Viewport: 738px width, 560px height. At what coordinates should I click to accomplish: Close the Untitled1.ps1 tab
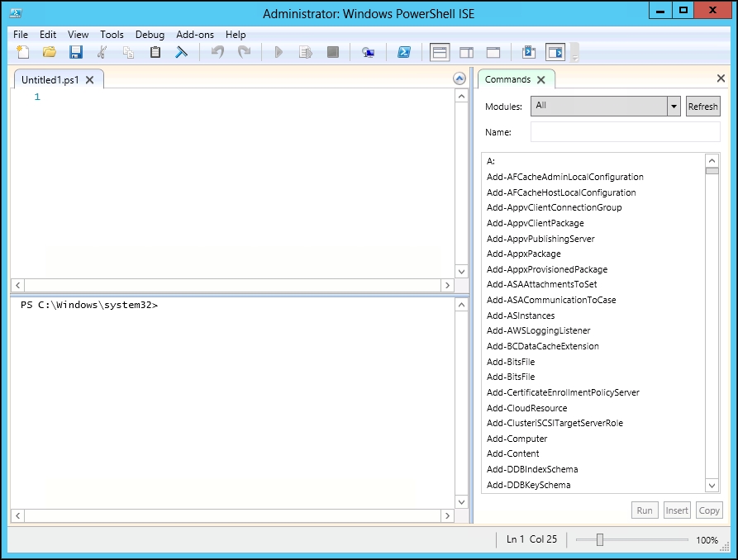(x=89, y=80)
